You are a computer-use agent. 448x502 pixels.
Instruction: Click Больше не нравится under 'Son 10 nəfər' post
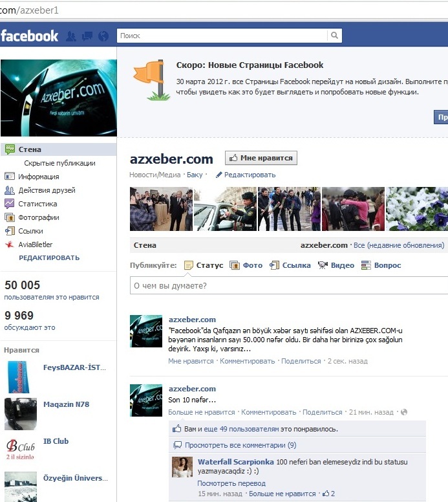[202, 412]
